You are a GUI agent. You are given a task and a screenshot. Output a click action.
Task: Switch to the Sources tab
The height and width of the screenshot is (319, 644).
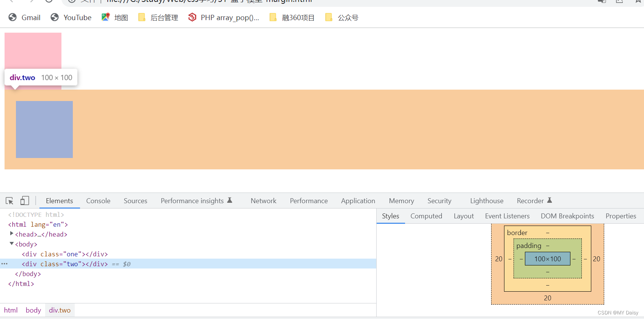coord(135,201)
